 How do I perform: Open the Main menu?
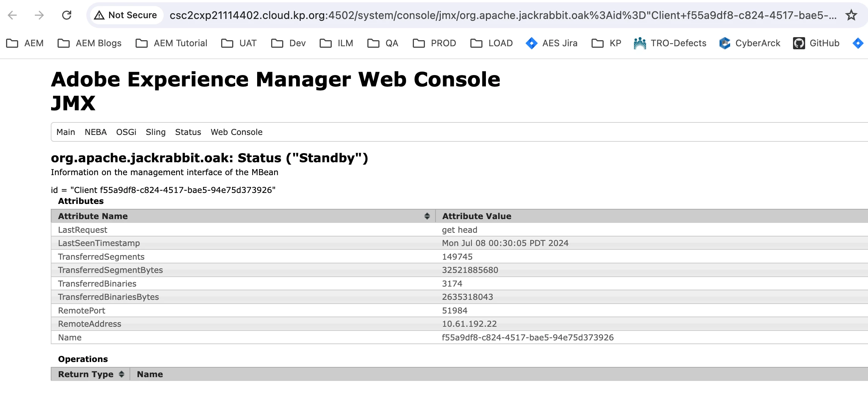pyautogui.click(x=66, y=132)
